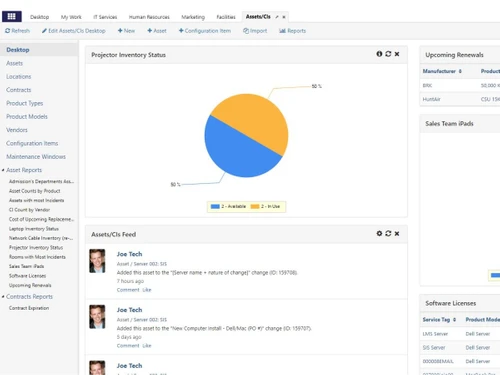The image size is (500, 375).
Task: Comment on the 7 hours ago feed post
Action: [128, 290]
